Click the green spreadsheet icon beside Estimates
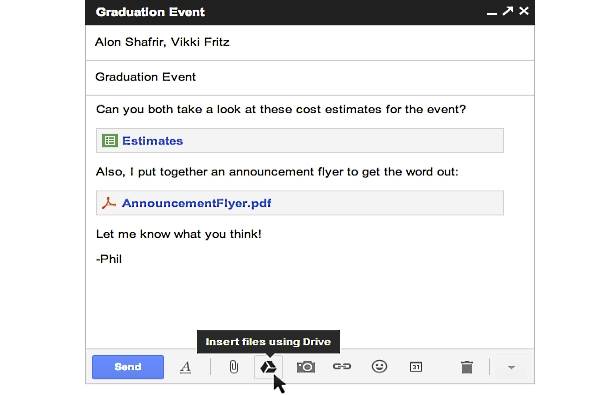Image resolution: width=610 pixels, height=395 pixels. click(110, 140)
